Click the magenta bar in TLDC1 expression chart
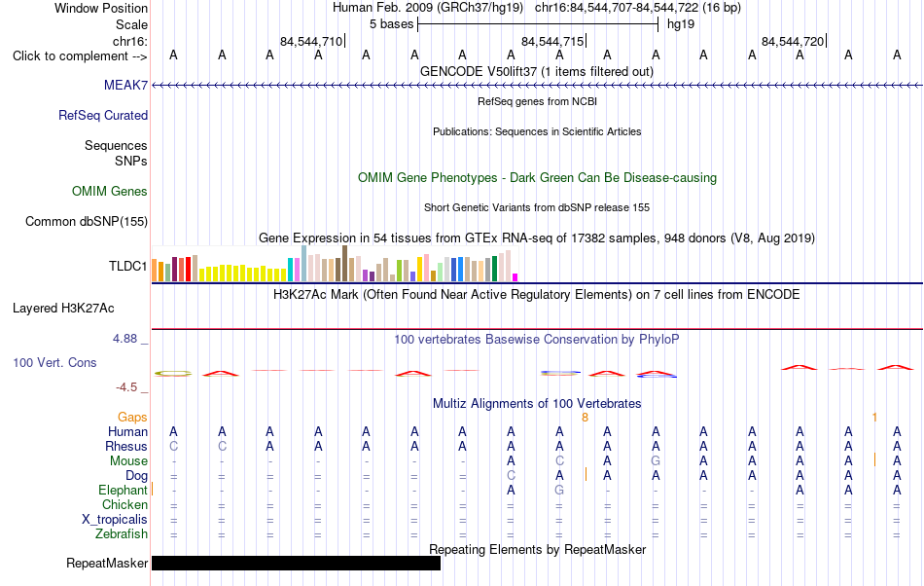 [515, 277]
